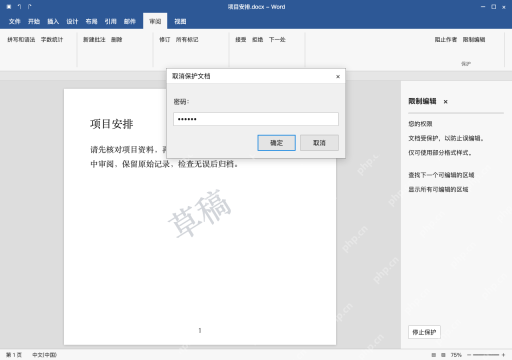This screenshot has width=512, height=360.
Task: Toggle 修订 track changes in ribbon
Action: 165,40
